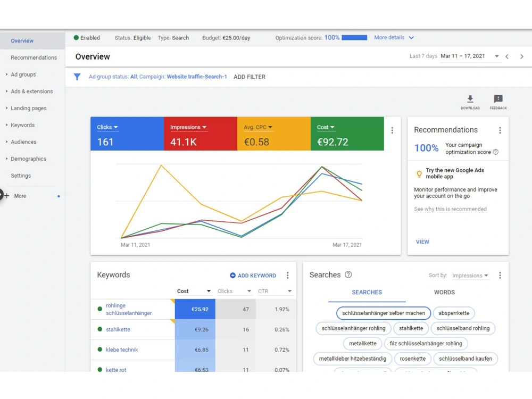Click the lightbulb recommendation icon
The width and height of the screenshot is (532, 399).
(x=419, y=174)
